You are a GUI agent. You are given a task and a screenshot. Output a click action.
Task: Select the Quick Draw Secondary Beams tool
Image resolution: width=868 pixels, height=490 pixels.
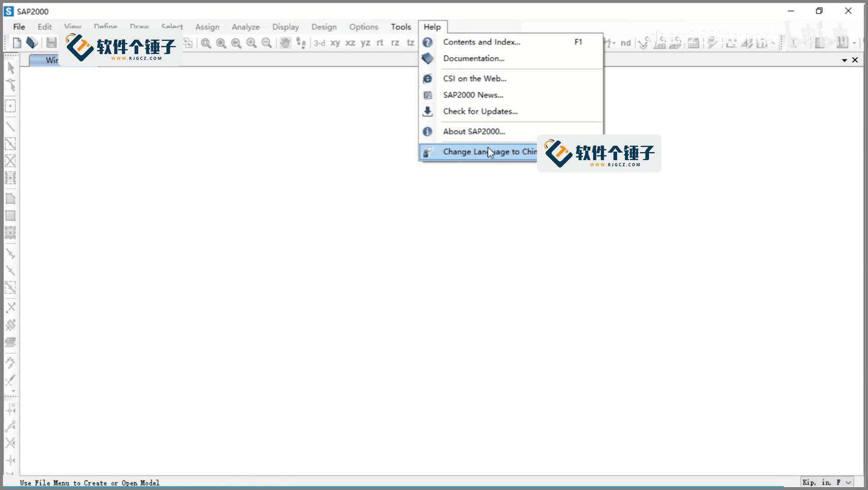[x=10, y=178]
